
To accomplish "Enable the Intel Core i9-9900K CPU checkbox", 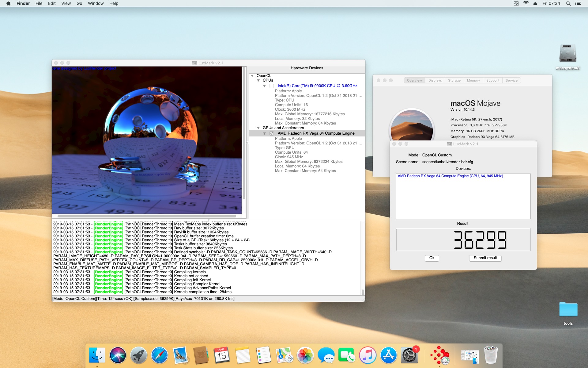I will click(x=272, y=86).
